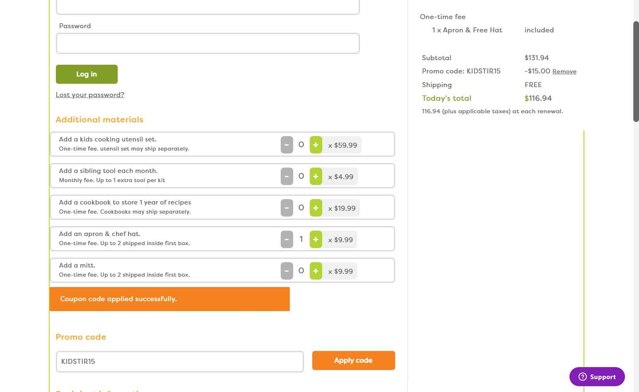
Task: Click the Subtotal value $131.94
Action: [536, 58]
